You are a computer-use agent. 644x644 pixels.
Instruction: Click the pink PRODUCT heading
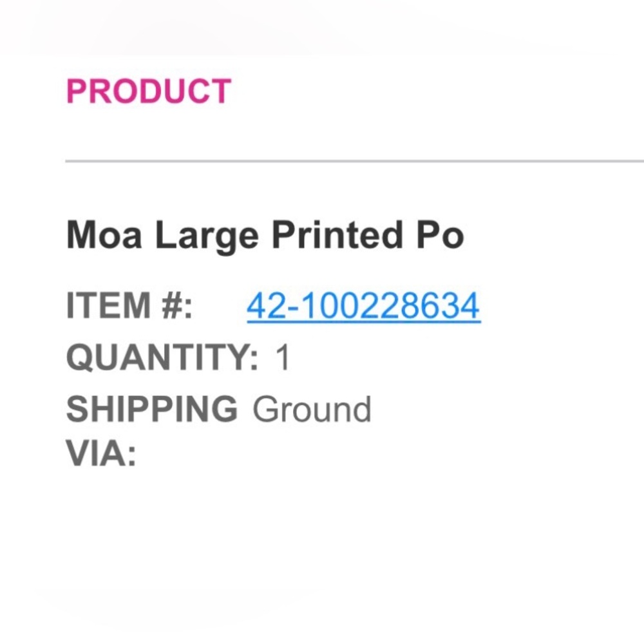tap(149, 91)
